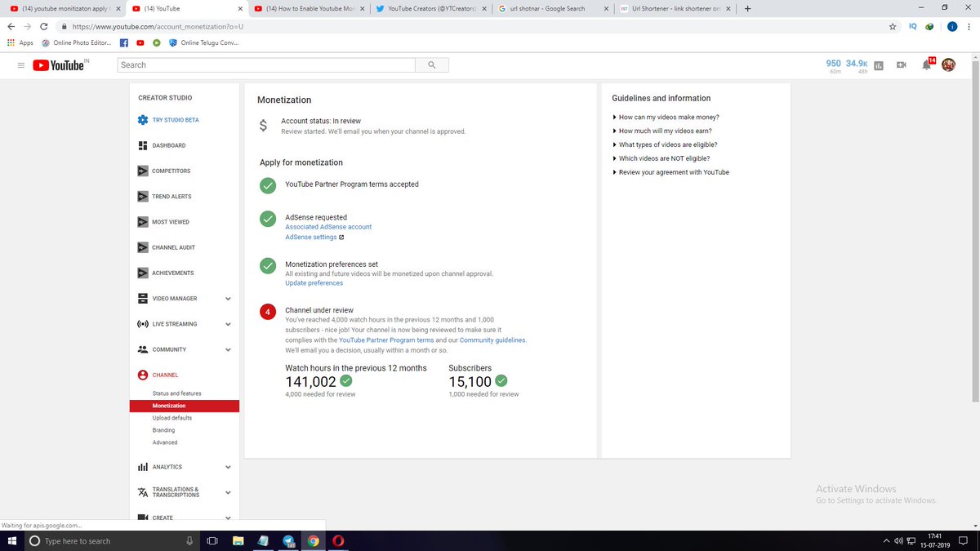Open Opera from the Windows taskbar
This screenshot has width=980, height=551.
337,540
